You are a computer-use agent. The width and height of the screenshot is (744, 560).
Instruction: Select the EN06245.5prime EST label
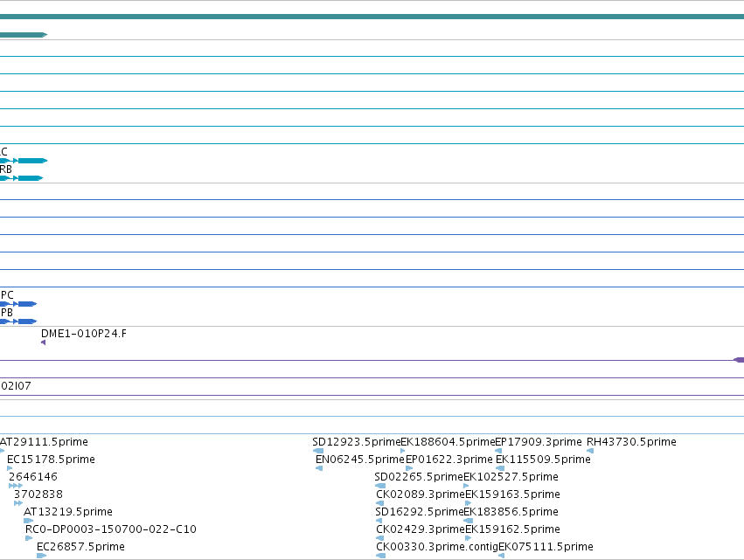point(360,460)
